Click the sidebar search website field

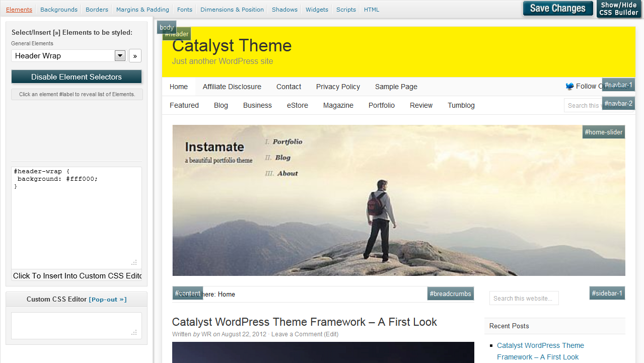(524, 298)
